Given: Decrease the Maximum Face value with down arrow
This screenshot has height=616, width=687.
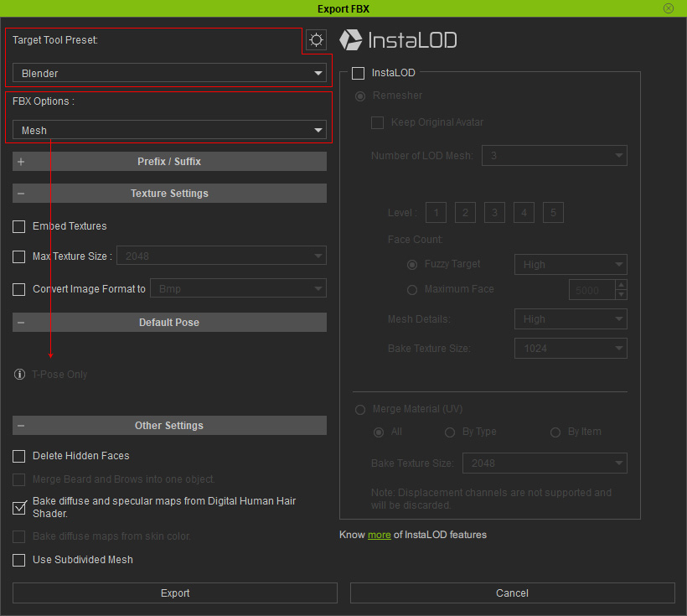Looking at the screenshot, I should 621,295.
